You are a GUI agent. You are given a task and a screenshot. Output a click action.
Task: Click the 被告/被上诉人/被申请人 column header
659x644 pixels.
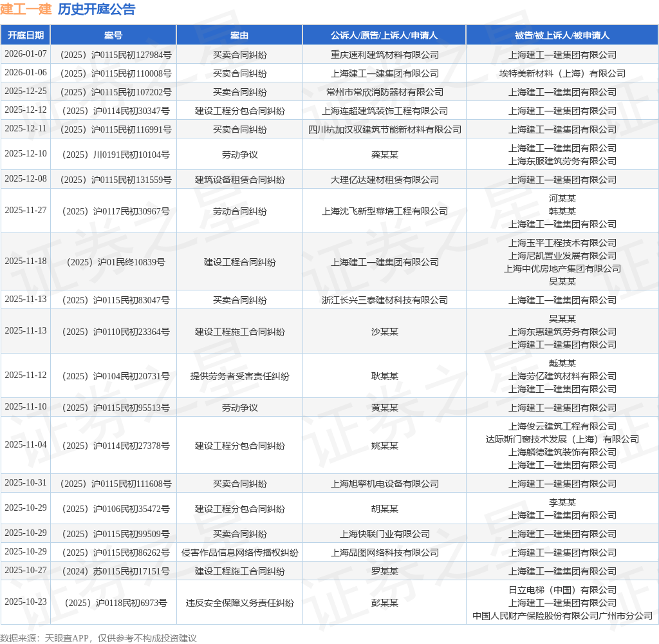pos(562,35)
